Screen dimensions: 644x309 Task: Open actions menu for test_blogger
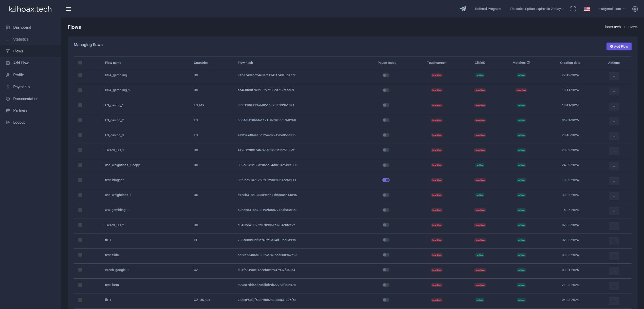pos(614,181)
